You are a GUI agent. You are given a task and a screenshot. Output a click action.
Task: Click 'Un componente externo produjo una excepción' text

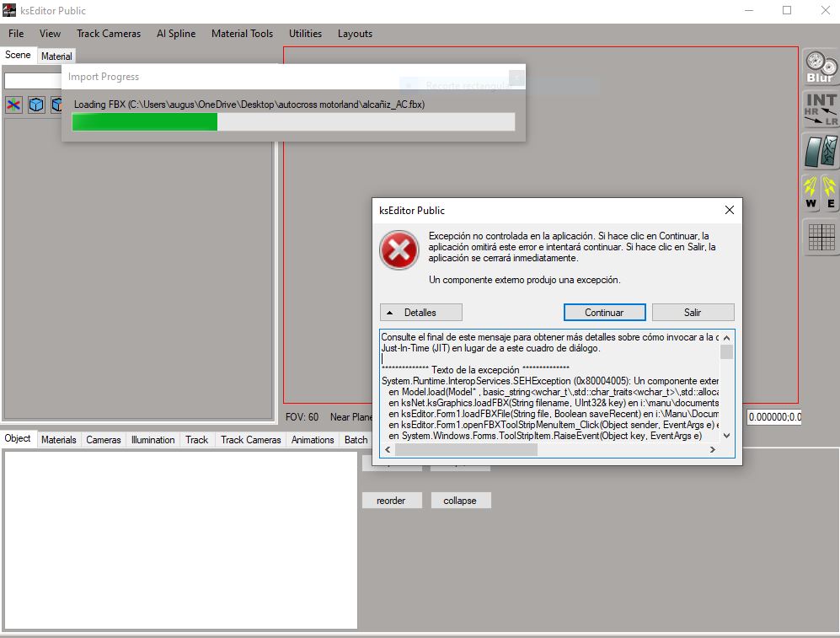point(524,280)
